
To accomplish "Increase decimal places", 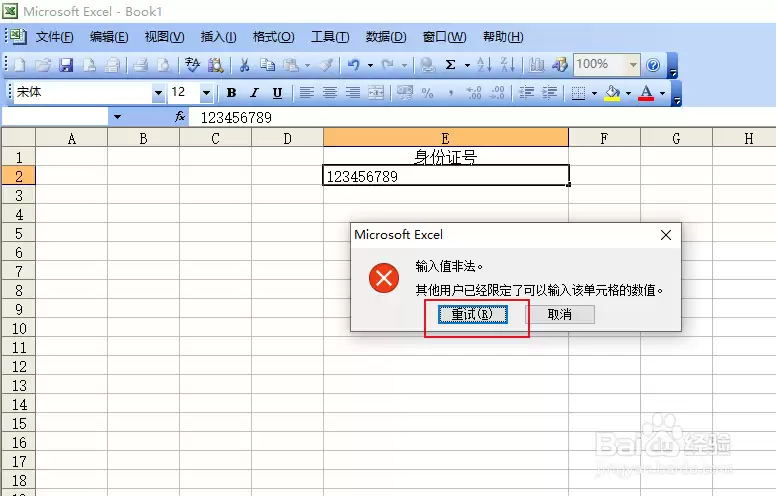I will pyautogui.click(x=474, y=93).
